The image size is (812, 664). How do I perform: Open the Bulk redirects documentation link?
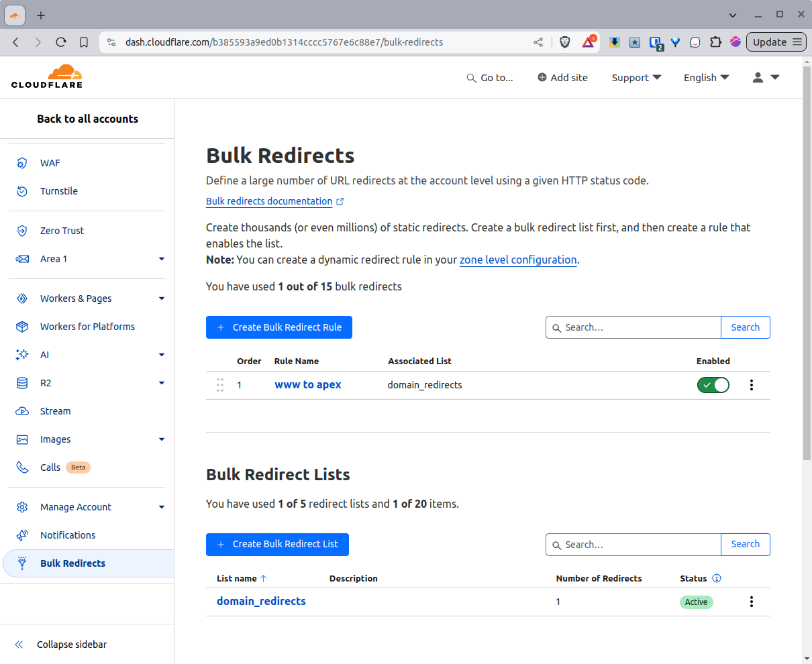269,201
